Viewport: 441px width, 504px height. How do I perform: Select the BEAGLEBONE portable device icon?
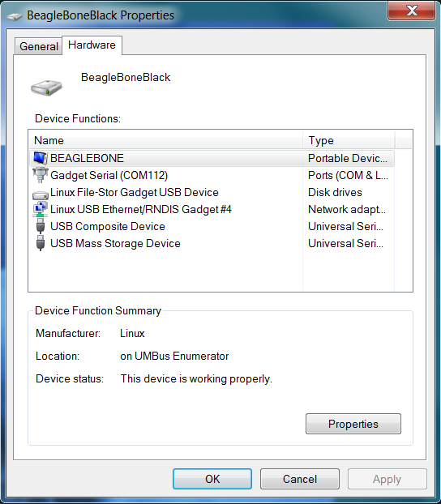(41, 158)
